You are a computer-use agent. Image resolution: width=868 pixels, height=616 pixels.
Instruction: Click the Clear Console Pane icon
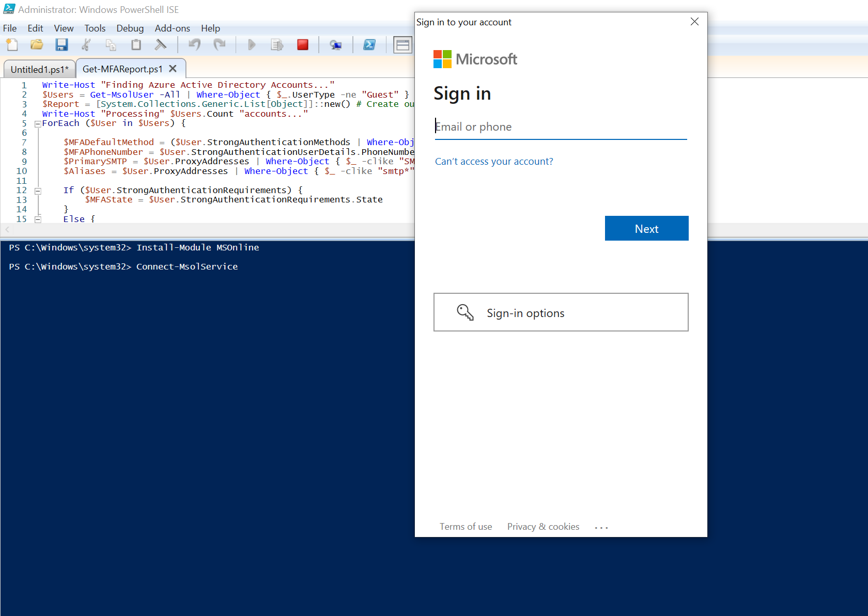click(161, 45)
